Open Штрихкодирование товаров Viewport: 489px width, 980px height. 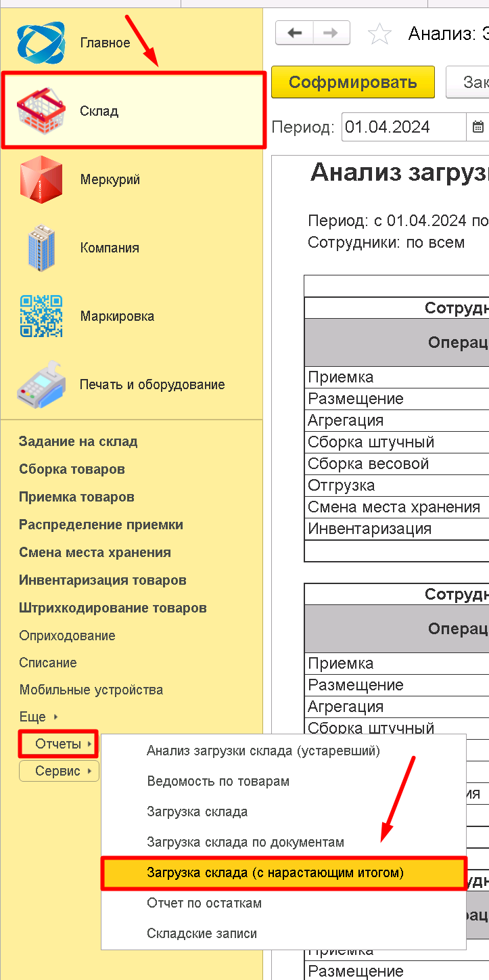[x=113, y=608]
